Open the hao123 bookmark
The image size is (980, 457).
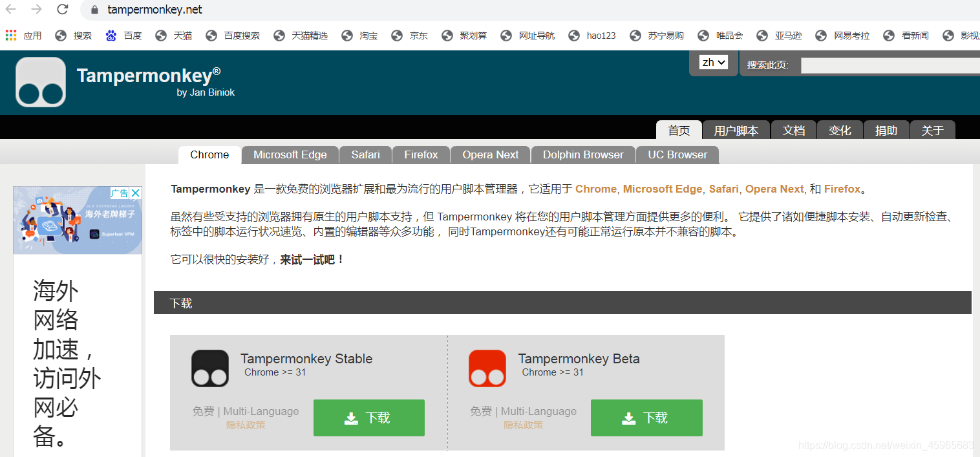coord(592,36)
